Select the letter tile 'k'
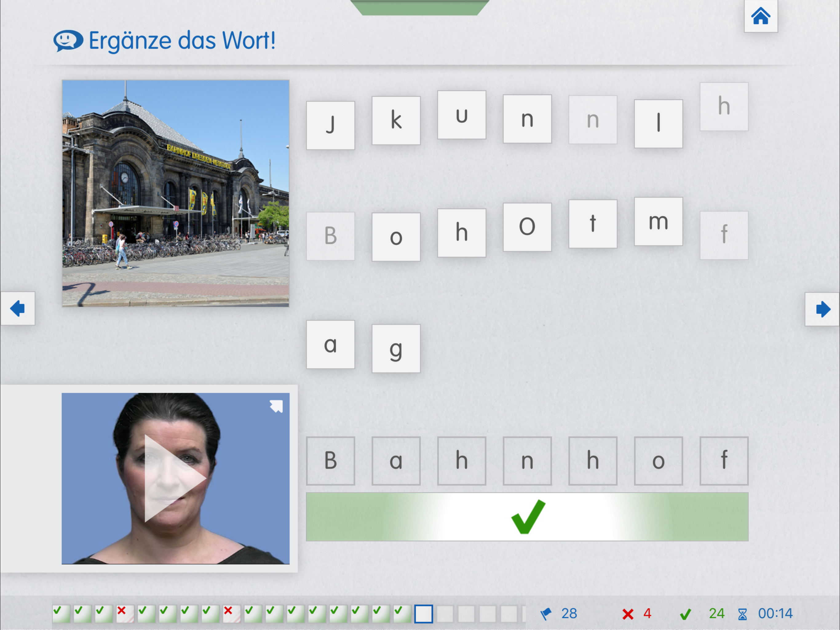840x630 pixels. (396, 121)
